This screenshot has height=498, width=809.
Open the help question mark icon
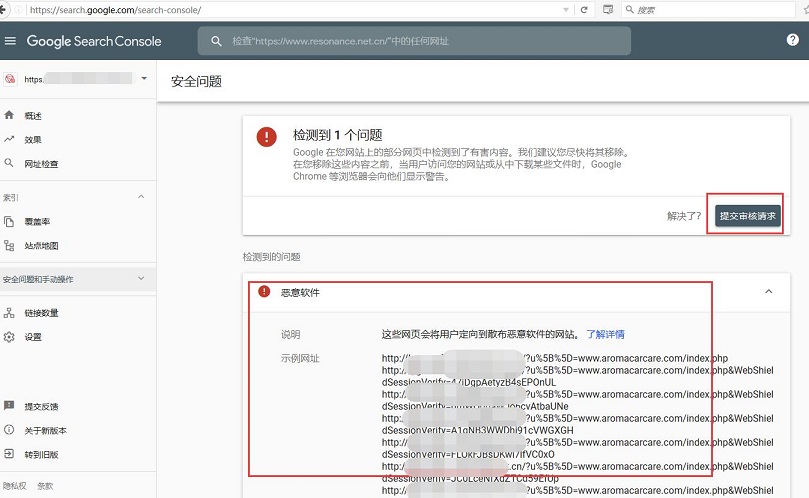click(x=792, y=40)
